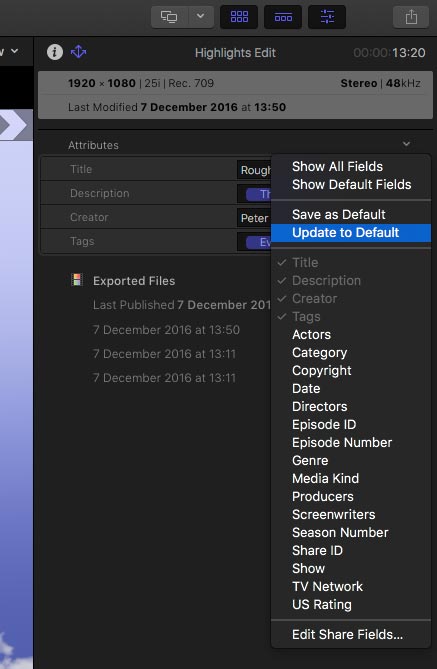
Task: Uncheck the Creator field option
Action: (x=351, y=298)
